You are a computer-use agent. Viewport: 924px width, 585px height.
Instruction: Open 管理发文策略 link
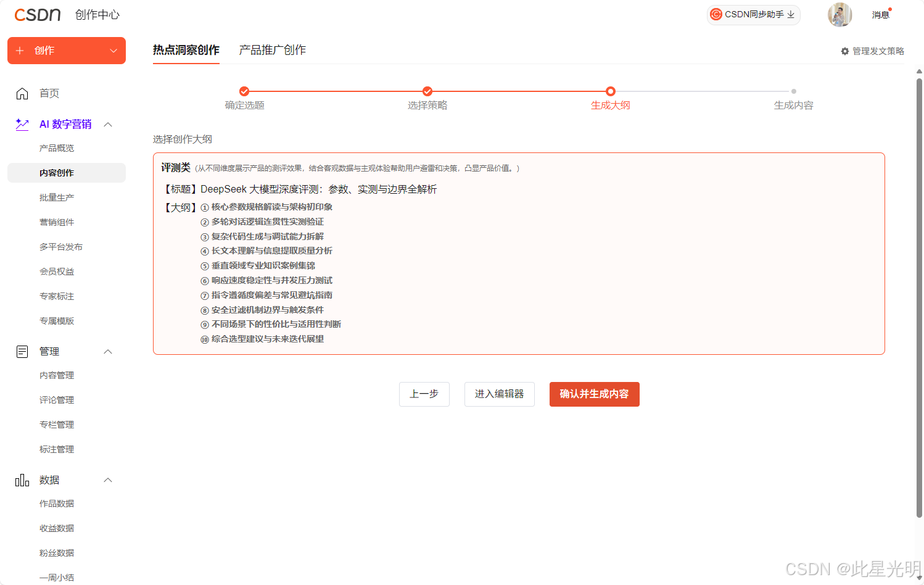point(873,51)
